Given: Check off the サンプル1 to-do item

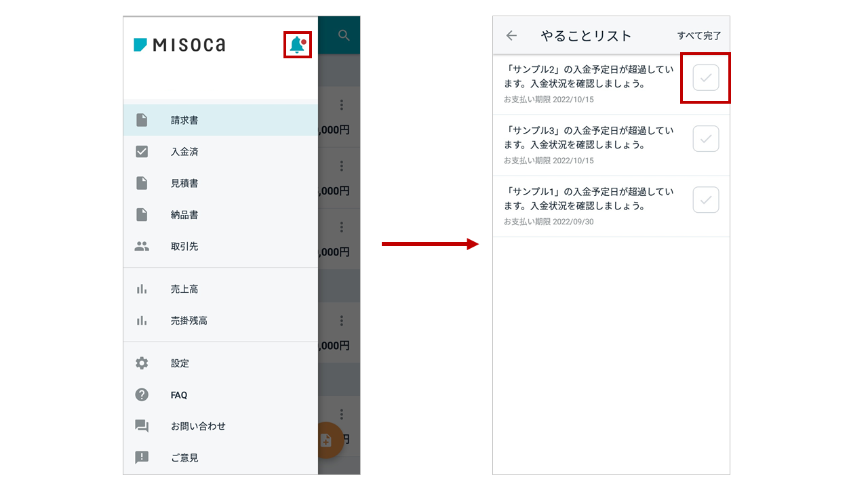Looking at the screenshot, I should tap(705, 200).
